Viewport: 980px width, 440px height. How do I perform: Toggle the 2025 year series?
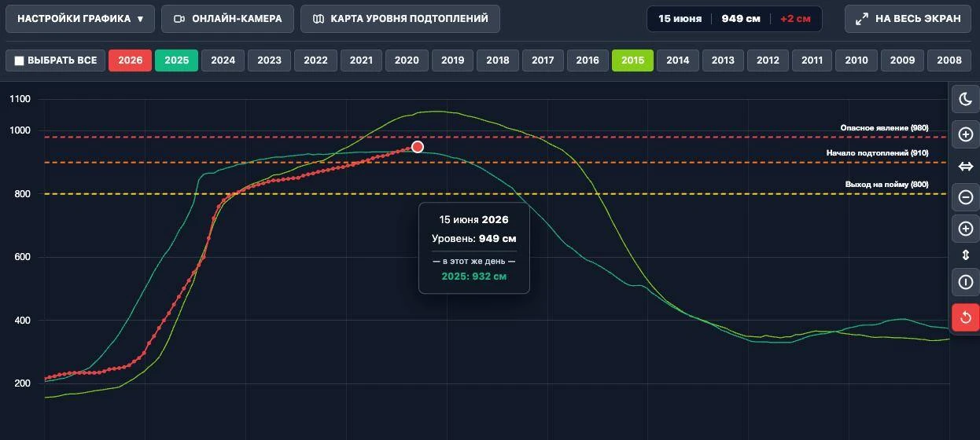click(x=176, y=60)
